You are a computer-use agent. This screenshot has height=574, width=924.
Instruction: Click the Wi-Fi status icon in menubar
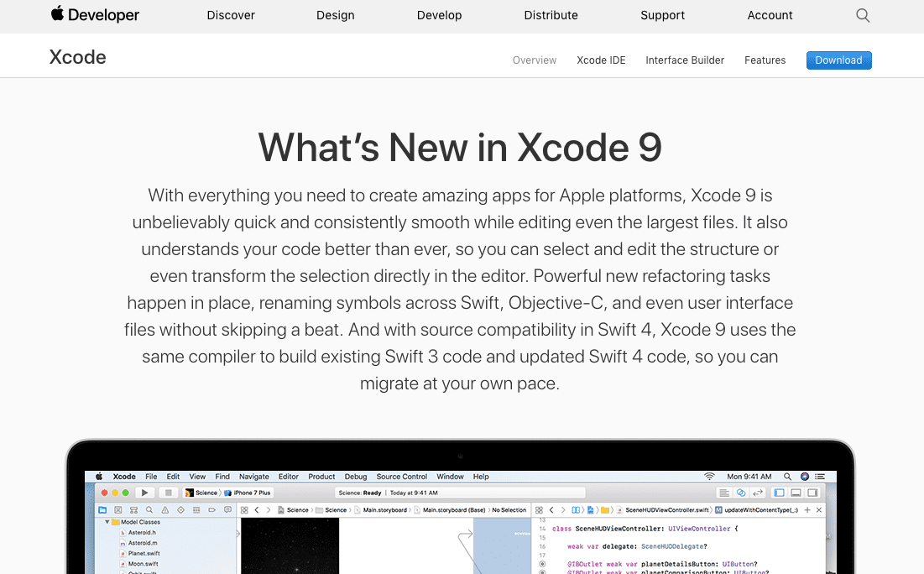coord(709,476)
